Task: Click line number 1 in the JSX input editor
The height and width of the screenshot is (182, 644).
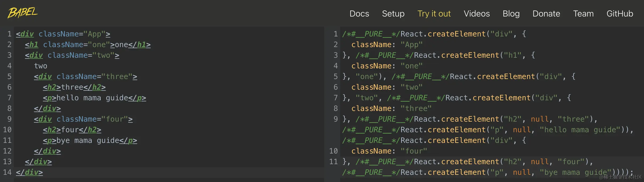Action: pos(9,34)
